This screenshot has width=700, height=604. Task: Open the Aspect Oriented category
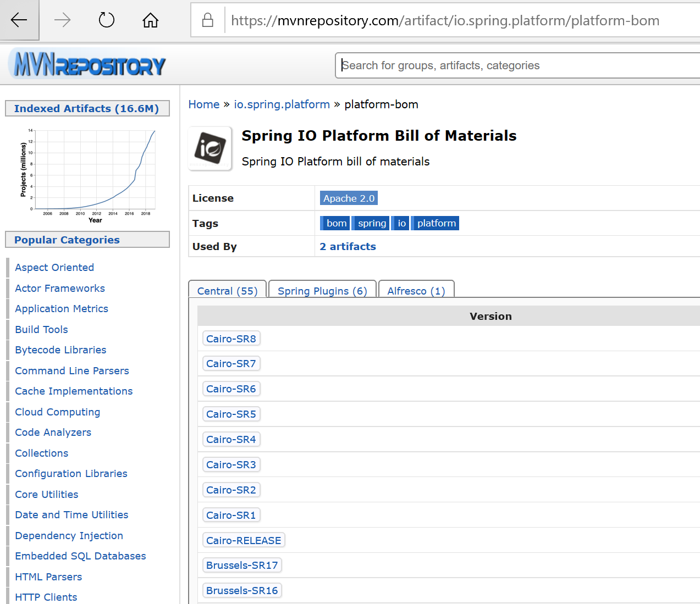(x=54, y=267)
